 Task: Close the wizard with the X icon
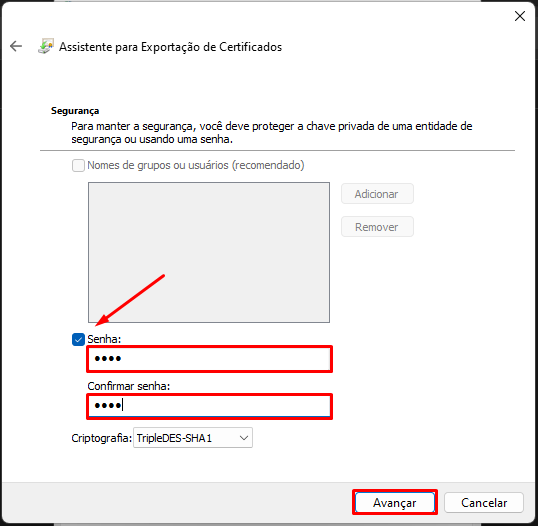pos(519,16)
